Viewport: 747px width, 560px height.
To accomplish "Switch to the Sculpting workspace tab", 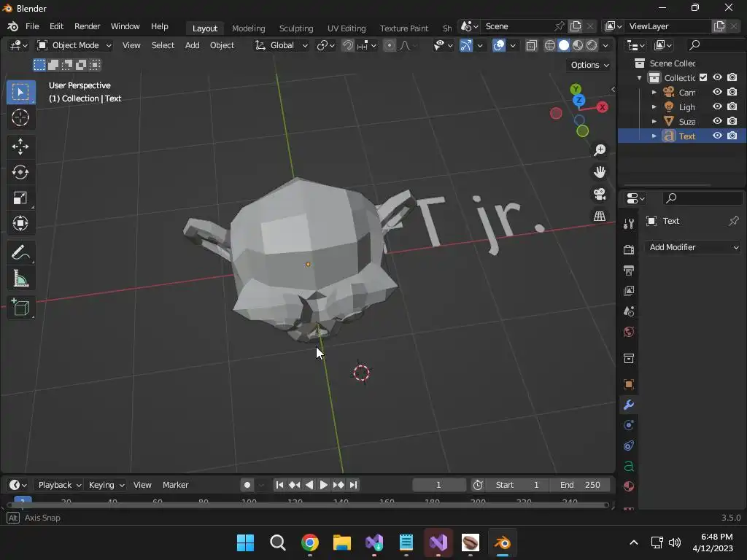I will click(x=296, y=28).
